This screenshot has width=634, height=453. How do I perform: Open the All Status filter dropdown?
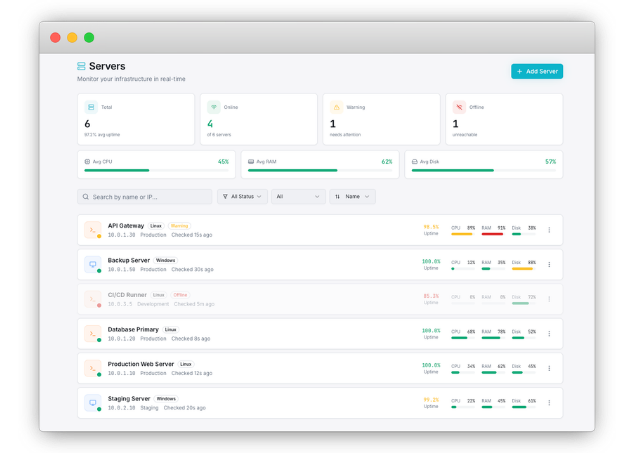click(x=242, y=197)
